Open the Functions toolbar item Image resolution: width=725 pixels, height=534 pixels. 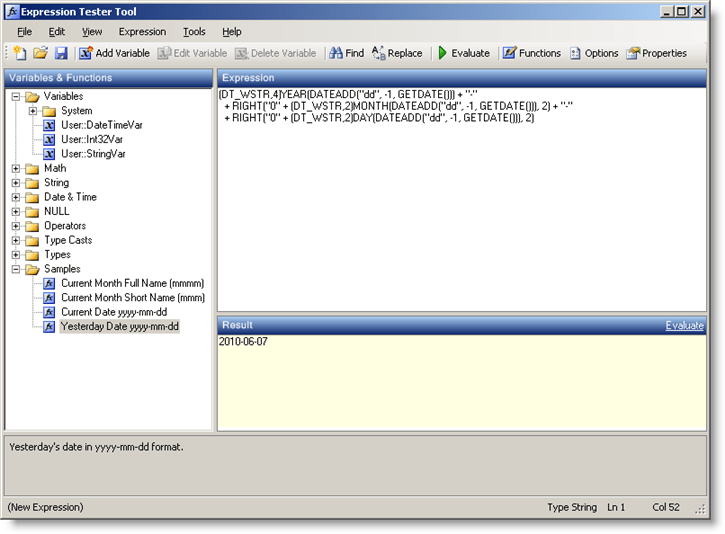[x=531, y=53]
